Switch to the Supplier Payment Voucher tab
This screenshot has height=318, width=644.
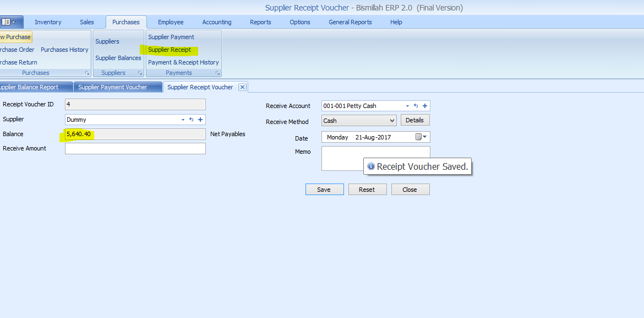tap(113, 87)
